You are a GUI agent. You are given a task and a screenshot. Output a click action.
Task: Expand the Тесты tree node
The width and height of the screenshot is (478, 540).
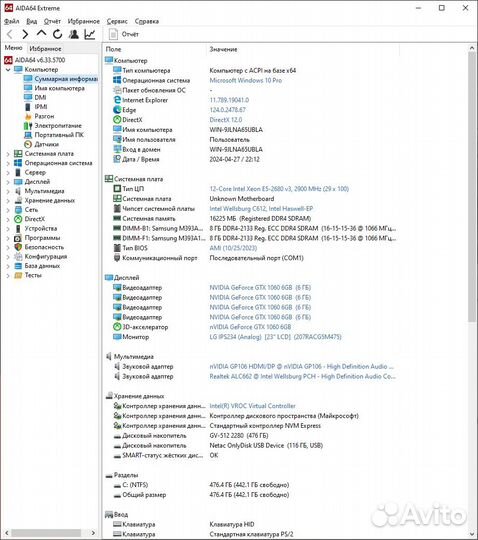coord(8,276)
